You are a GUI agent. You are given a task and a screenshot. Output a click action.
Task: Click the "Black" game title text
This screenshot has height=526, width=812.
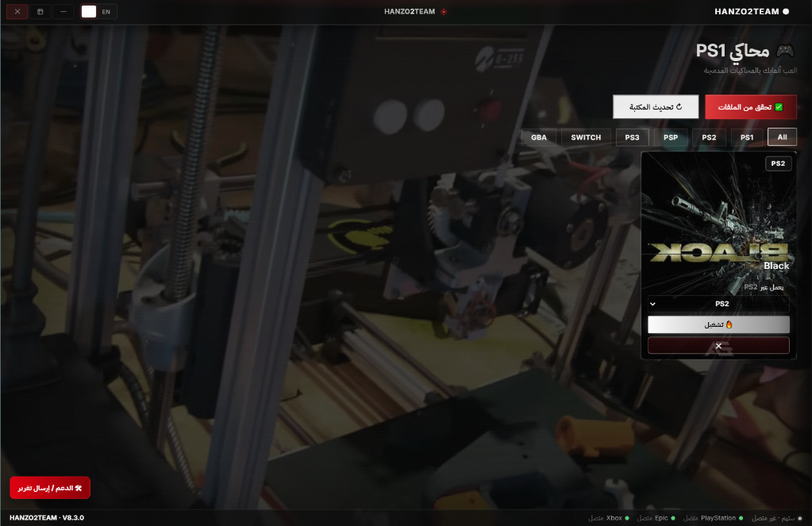tap(776, 266)
